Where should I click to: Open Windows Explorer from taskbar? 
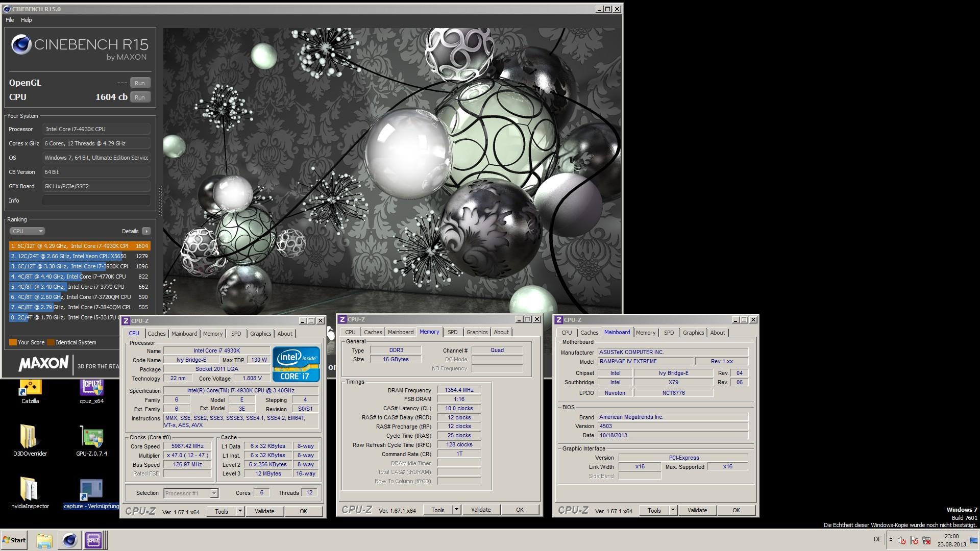[44, 540]
